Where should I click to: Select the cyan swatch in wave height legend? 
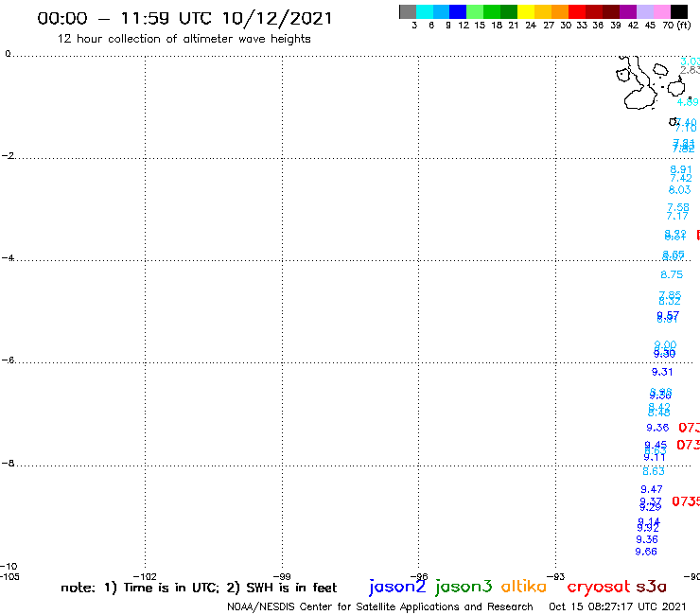click(x=425, y=11)
